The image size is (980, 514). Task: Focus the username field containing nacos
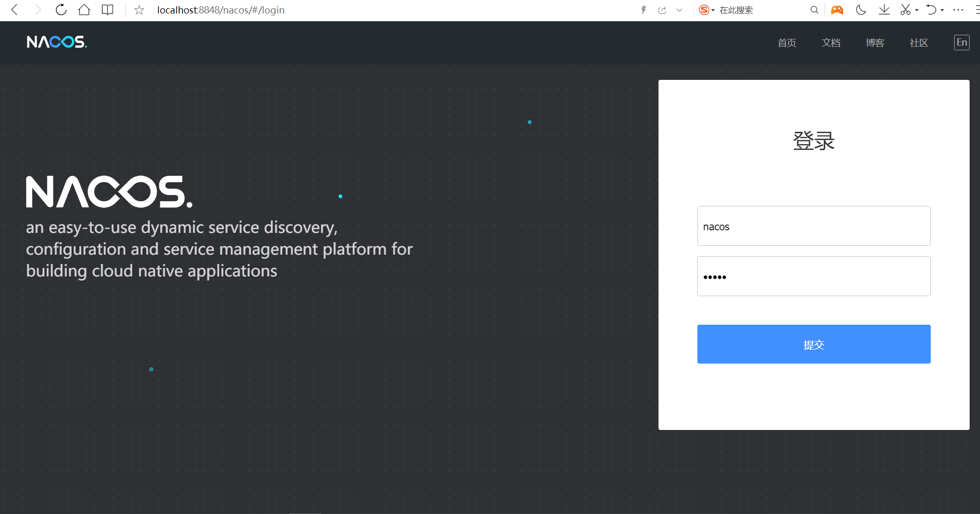(x=814, y=226)
